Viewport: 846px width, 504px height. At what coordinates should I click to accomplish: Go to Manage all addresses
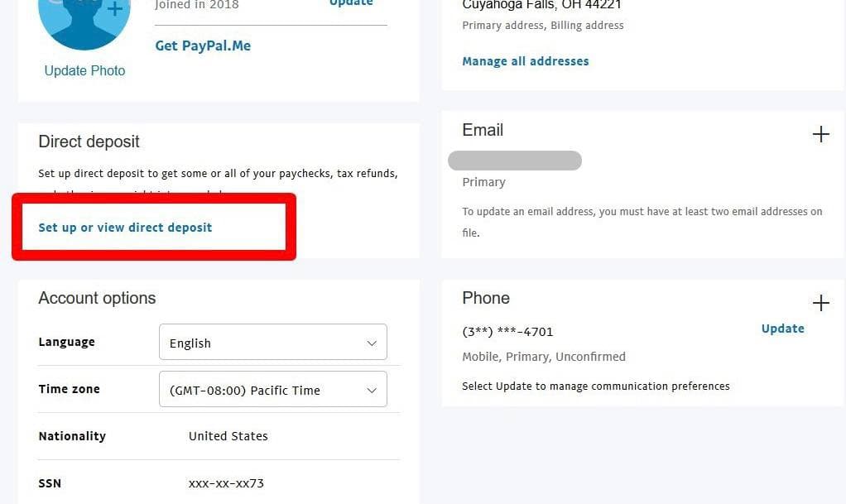tap(526, 61)
